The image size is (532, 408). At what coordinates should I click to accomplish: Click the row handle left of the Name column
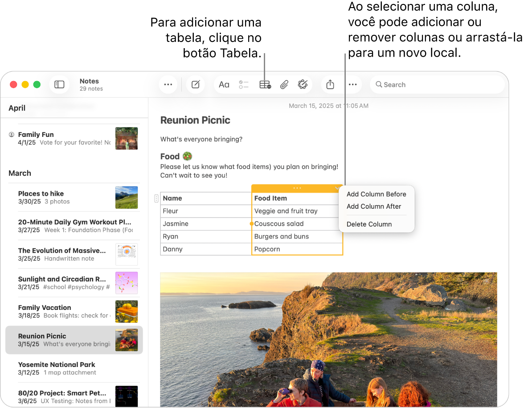click(156, 198)
